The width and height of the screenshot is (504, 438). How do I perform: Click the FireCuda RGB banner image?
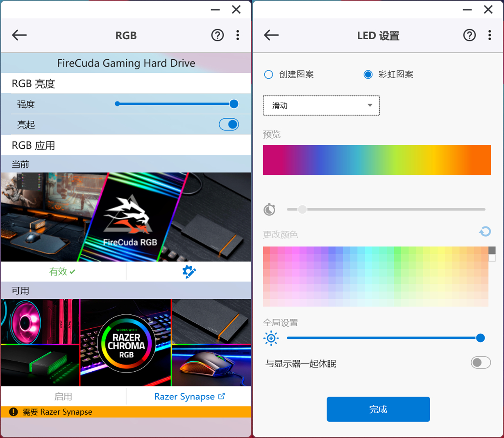coord(126,217)
